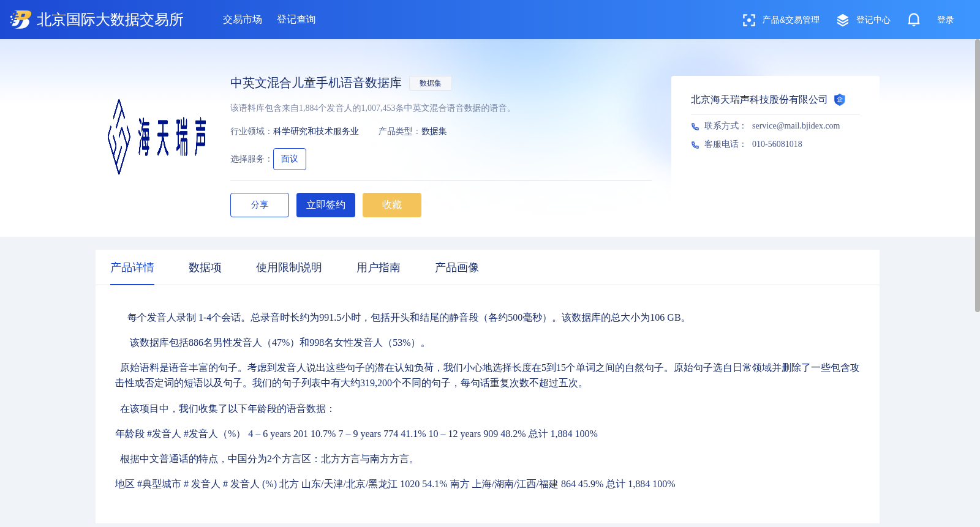Click the line starting 地区 #典型城市

point(395,484)
